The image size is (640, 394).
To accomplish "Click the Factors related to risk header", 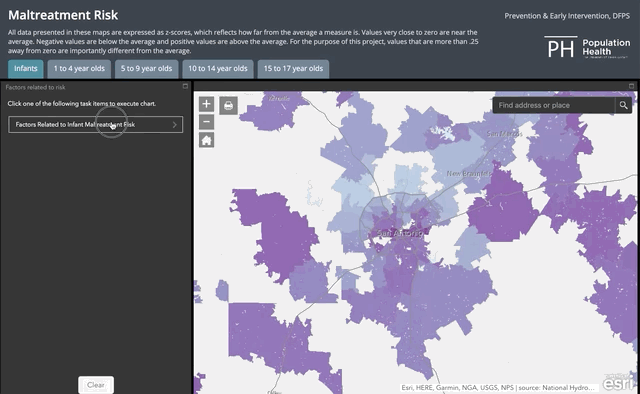I will pyautogui.click(x=36, y=87).
